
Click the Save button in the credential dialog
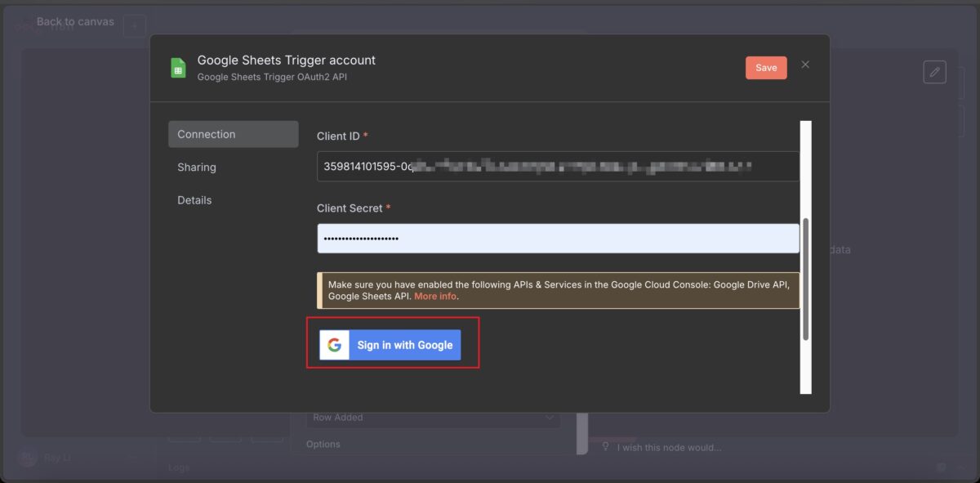[x=766, y=68]
